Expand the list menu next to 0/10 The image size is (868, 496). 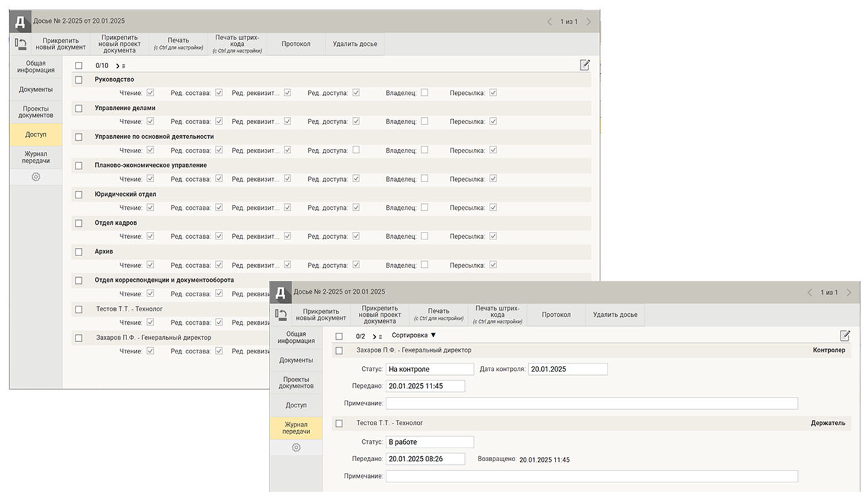pos(120,66)
